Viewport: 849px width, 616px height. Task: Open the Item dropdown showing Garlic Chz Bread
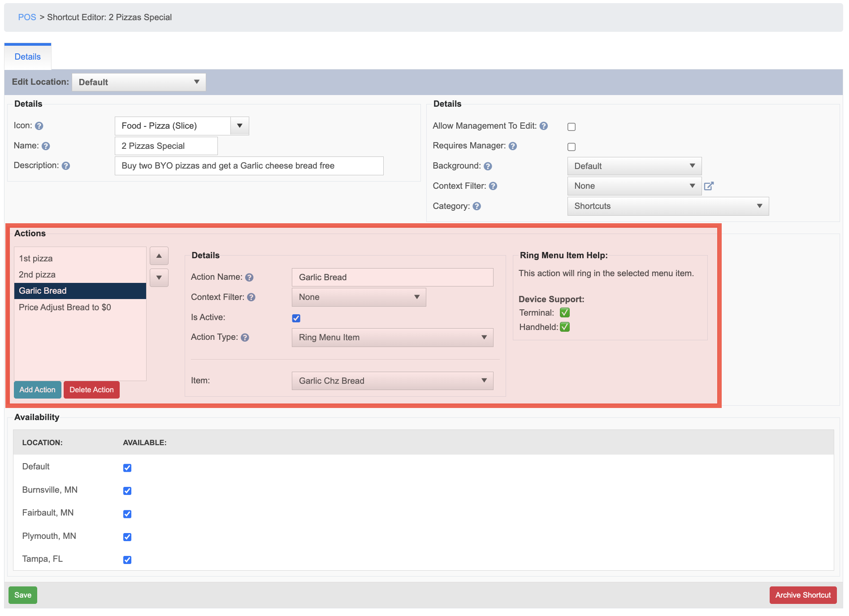392,381
